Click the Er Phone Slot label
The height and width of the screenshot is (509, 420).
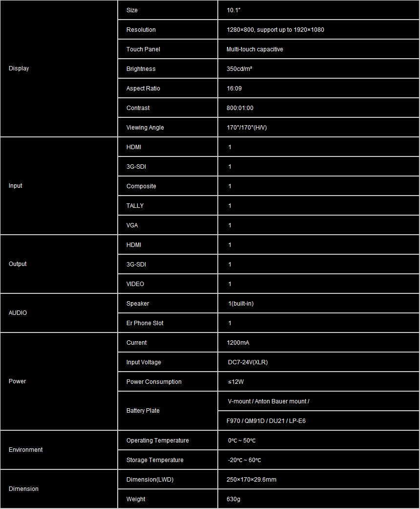pyautogui.click(x=145, y=323)
